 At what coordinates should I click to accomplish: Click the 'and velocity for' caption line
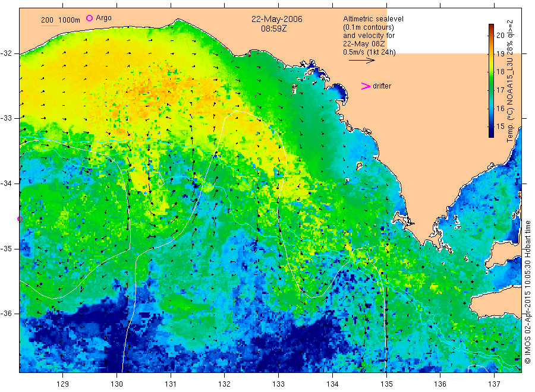click(x=369, y=36)
